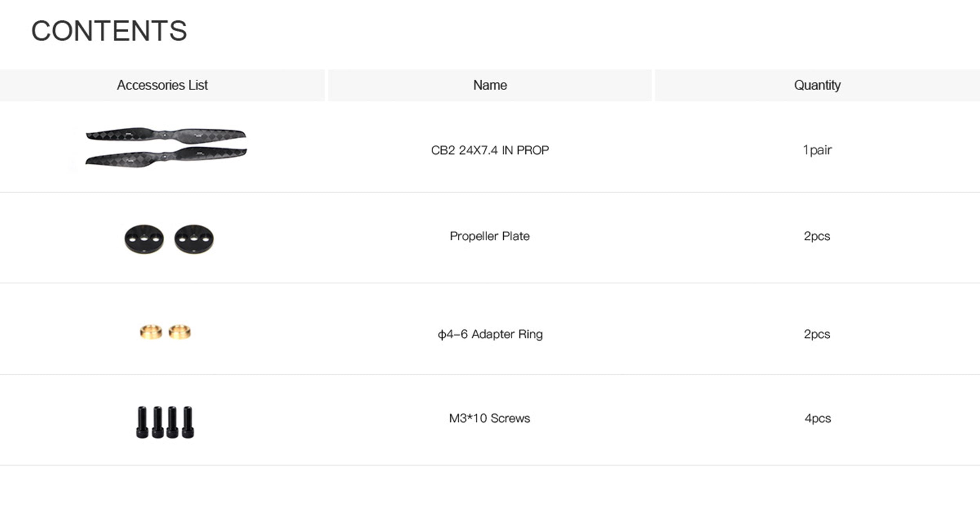980x517 pixels.
Task: Click the lower carbon propeller image
Action: 165,157
